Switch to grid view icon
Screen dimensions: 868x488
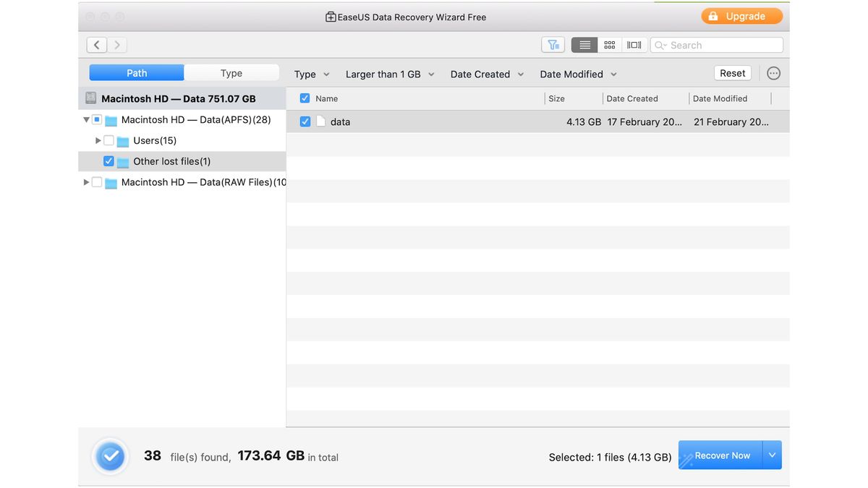(x=609, y=44)
